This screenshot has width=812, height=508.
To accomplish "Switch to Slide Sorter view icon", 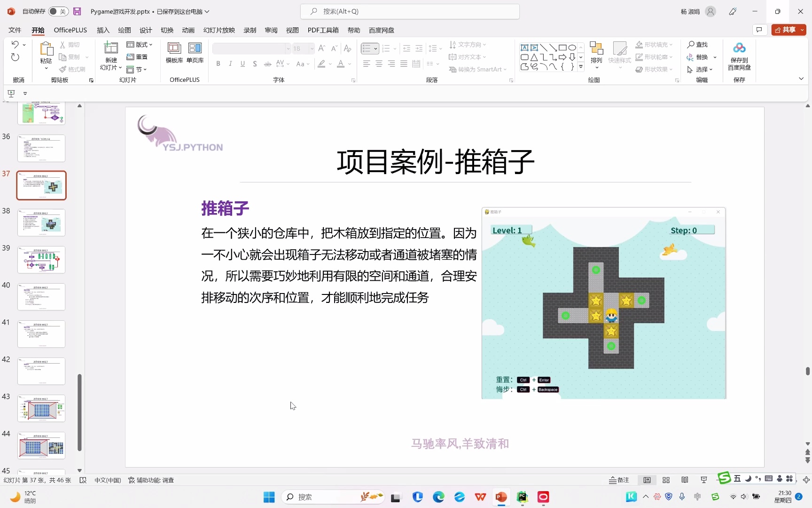I will pos(666,480).
